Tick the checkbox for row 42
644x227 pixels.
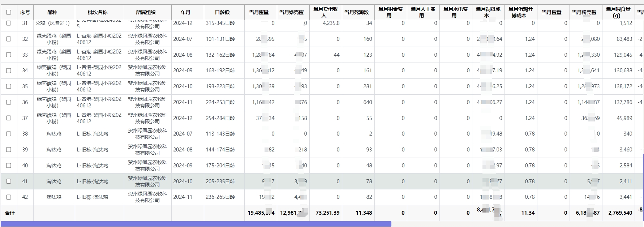(x=9, y=197)
